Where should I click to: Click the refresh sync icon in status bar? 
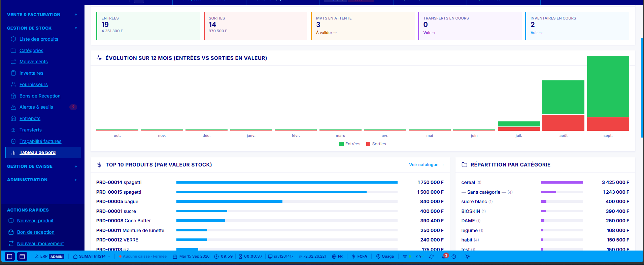tap(431, 256)
